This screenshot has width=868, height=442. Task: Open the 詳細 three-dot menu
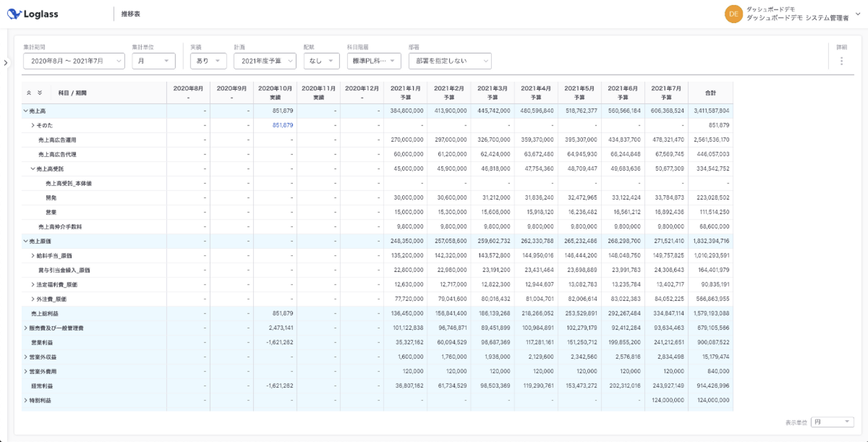[x=841, y=61]
